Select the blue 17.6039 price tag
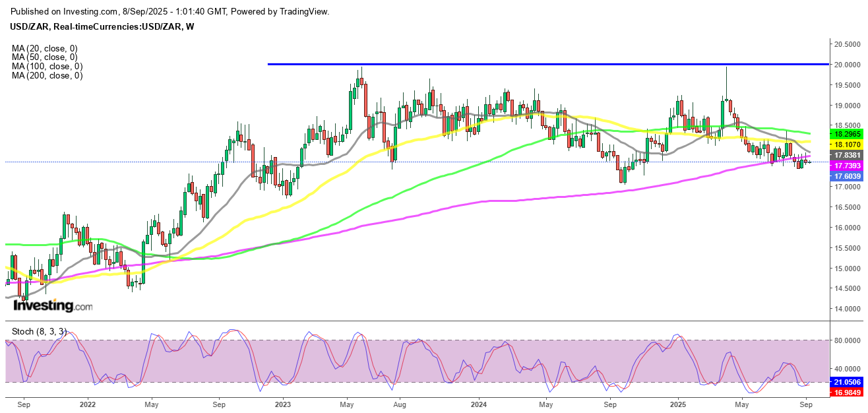The height and width of the screenshot is (413, 868). click(x=846, y=176)
